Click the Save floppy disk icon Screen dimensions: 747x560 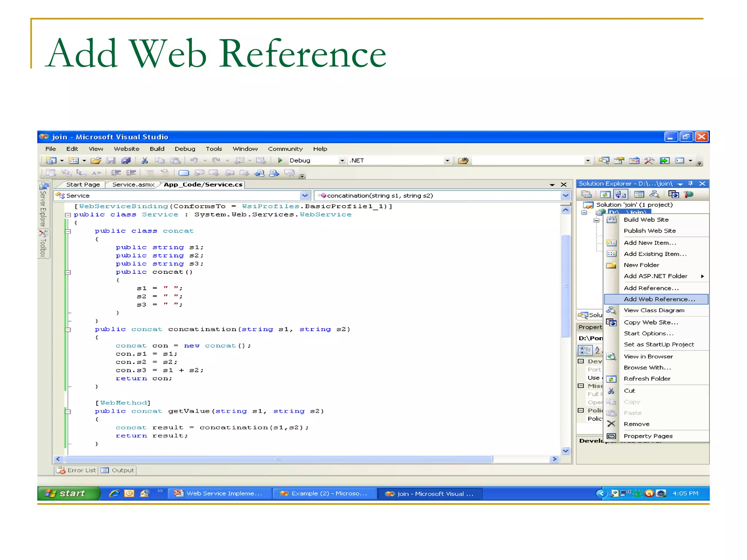pos(111,160)
